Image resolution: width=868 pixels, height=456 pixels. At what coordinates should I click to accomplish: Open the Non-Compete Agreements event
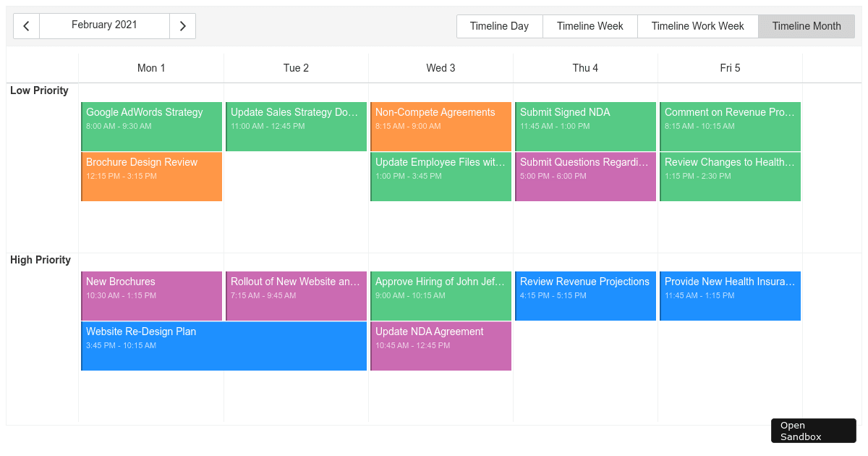(441, 126)
